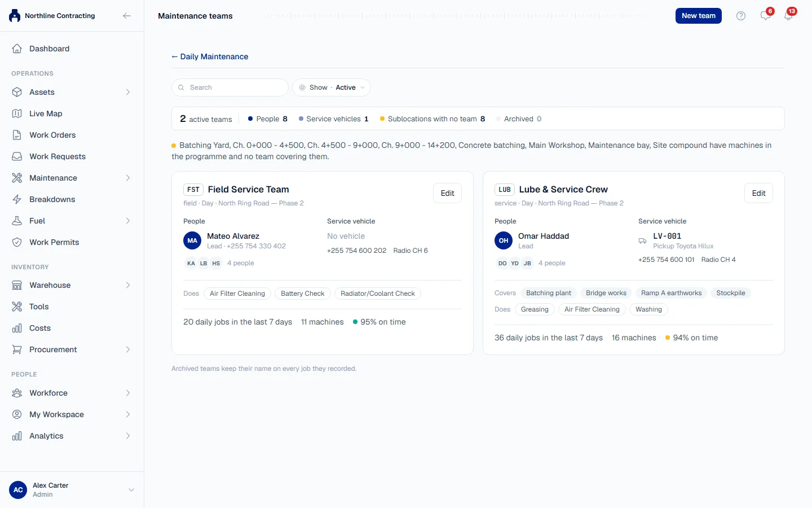Expand the Warehouse submenu chevron
This screenshot has height=508, width=812.
(x=128, y=285)
